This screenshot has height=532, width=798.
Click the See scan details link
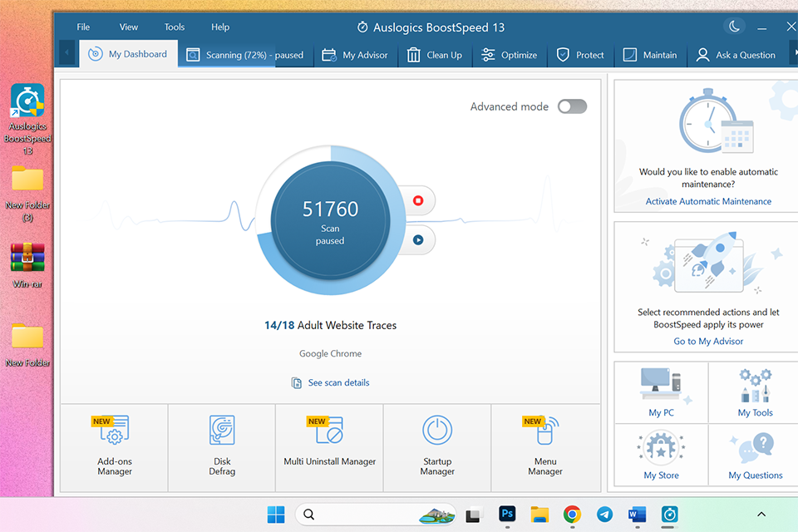tap(338, 382)
